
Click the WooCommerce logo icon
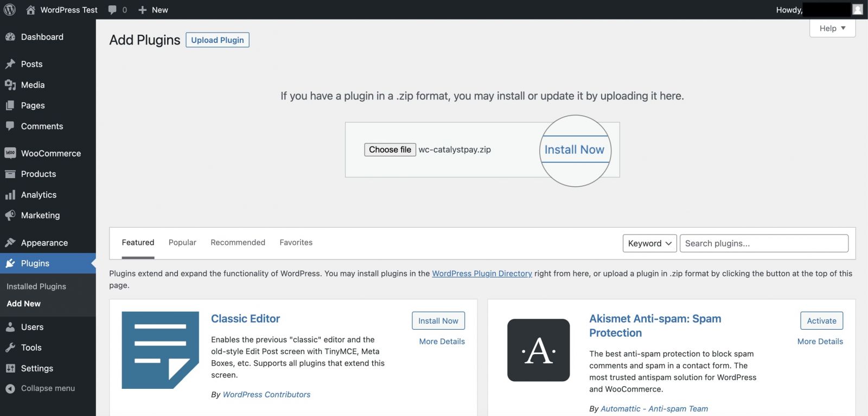(10, 153)
